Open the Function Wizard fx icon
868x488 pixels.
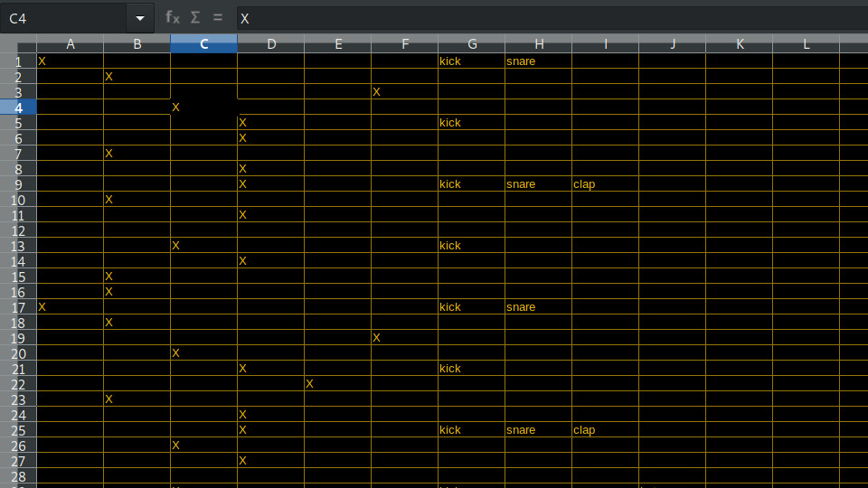172,18
